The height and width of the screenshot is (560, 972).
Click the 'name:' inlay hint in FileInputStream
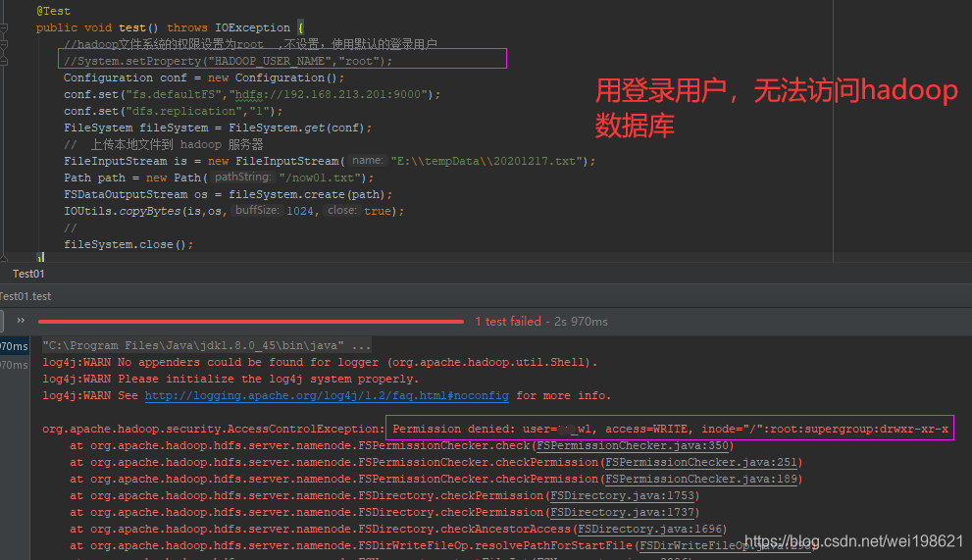click(367, 161)
